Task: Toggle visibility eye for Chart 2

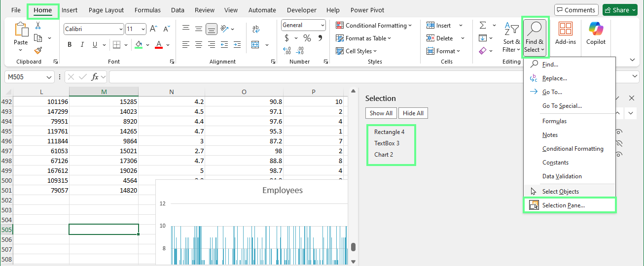Action: (619, 155)
